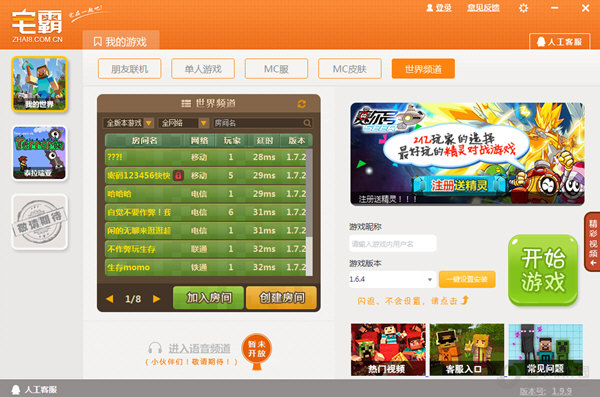Open the 意见反馈 feedback link
Screen dimensions: 600x397
483,8
